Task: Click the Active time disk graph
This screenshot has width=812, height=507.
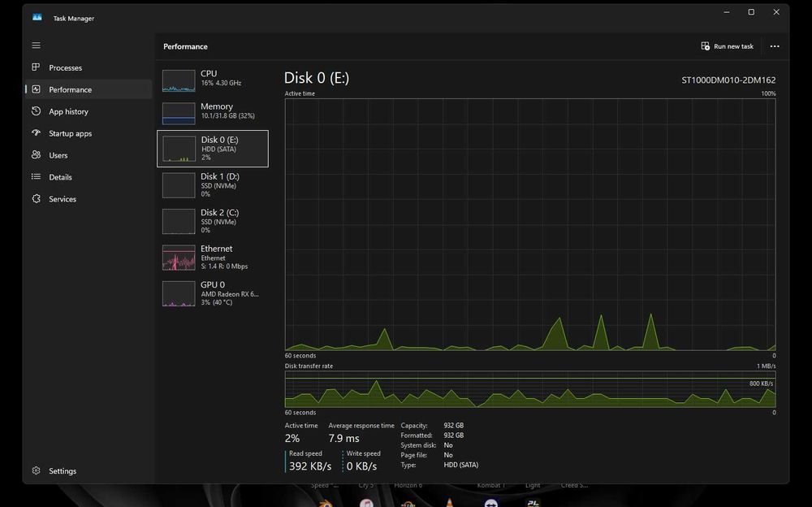Action: [x=529, y=224]
